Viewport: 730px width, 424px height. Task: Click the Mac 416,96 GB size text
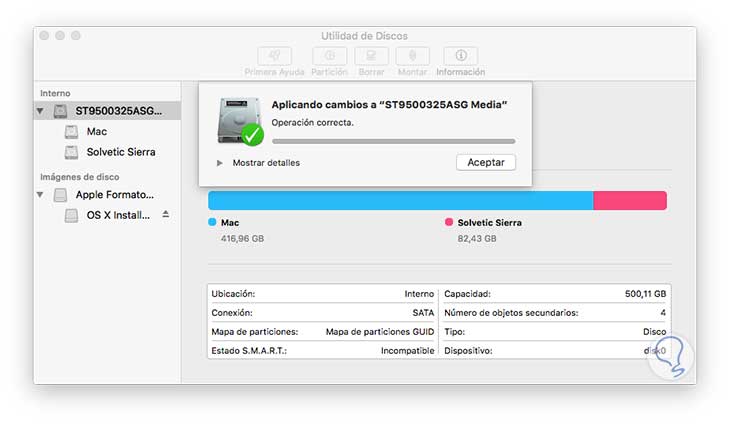(243, 238)
